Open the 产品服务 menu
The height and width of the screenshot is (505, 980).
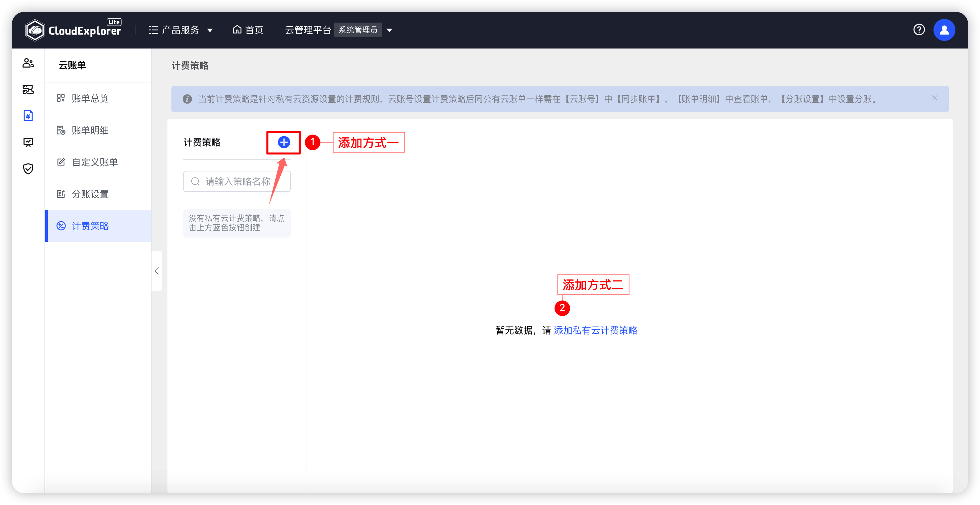point(181,30)
